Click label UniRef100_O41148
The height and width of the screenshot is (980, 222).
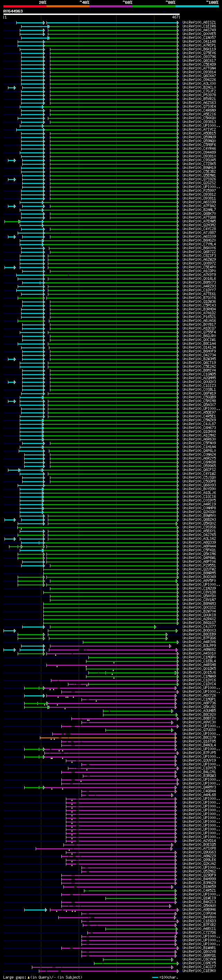(199, 41)
